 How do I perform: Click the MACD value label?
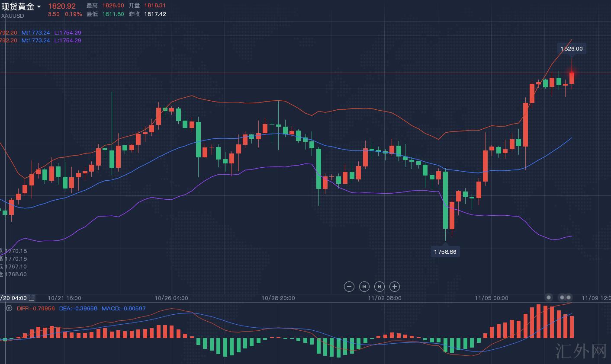(123, 308)
